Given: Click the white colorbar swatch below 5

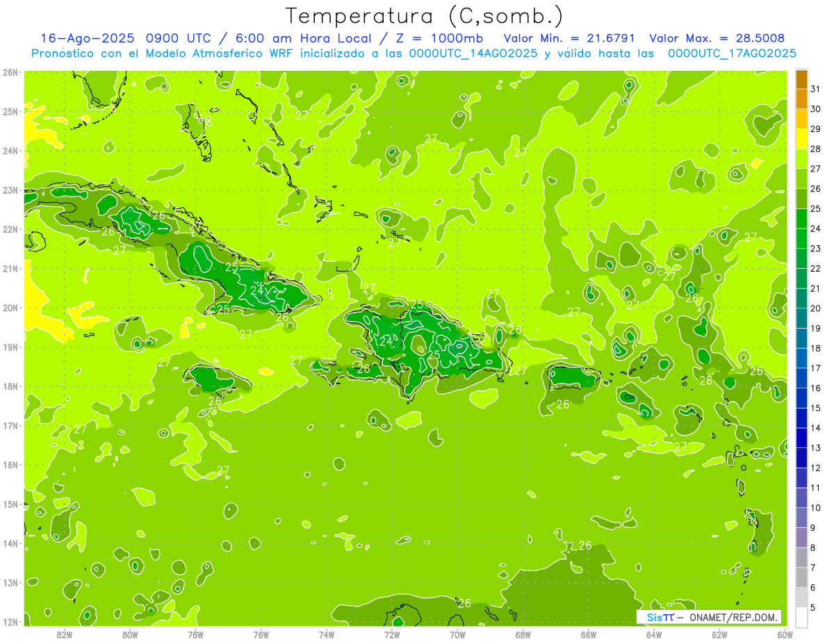Looking at the screenshot, I should pos(801,617).
